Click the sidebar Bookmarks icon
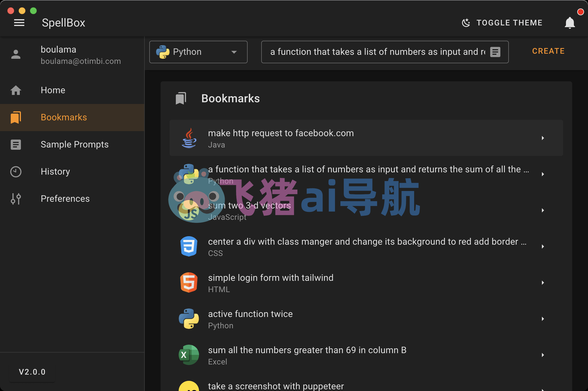 16,117
